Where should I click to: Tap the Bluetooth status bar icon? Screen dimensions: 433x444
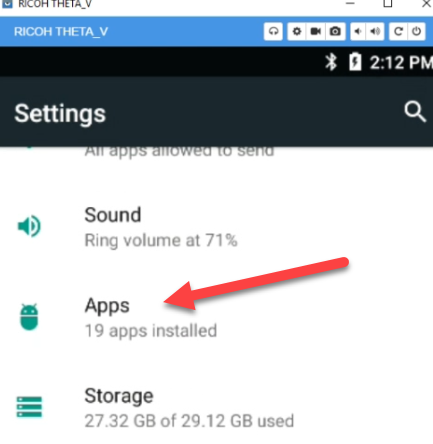pos(331,62)
